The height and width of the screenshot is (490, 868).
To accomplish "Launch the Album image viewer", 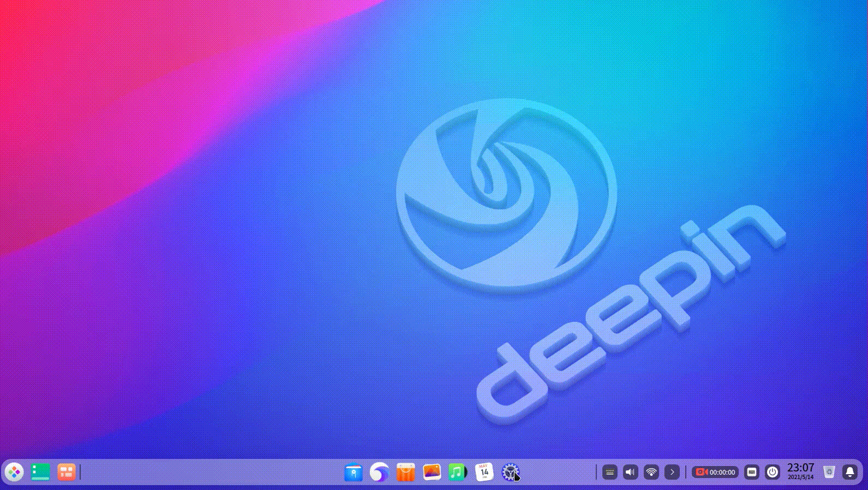I will (x=432, y=472).
